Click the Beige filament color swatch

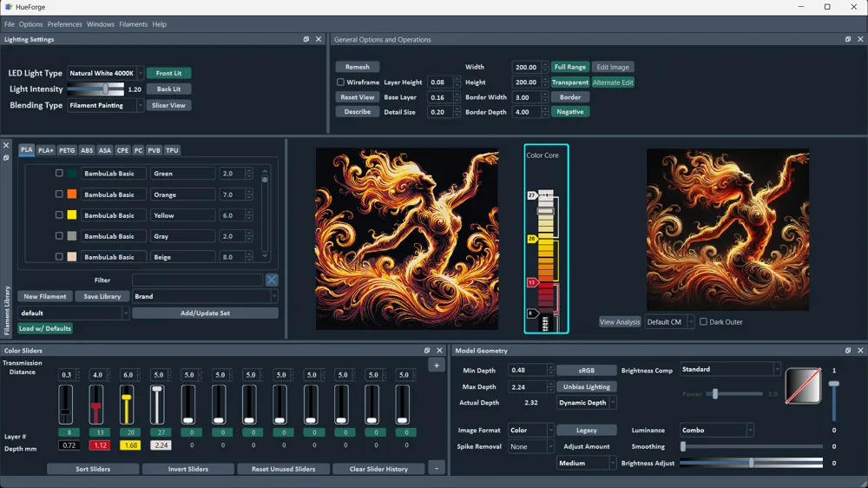[72, 257]
